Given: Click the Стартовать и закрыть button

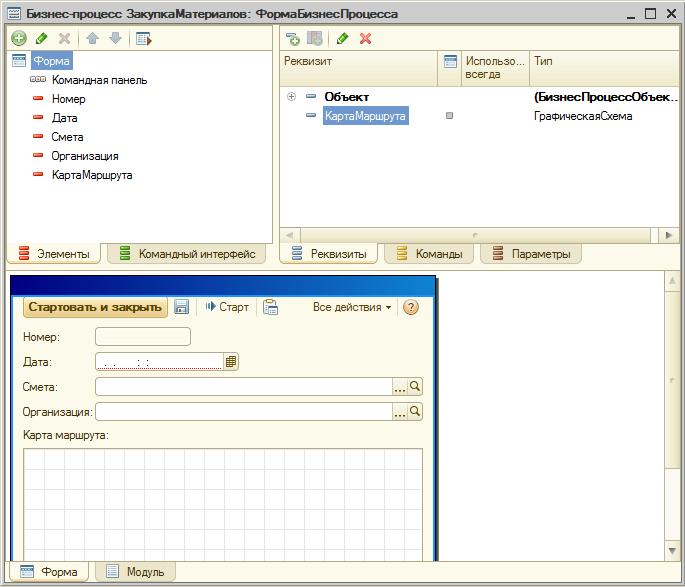Looking at the screenshot, I should coord(95,307).
